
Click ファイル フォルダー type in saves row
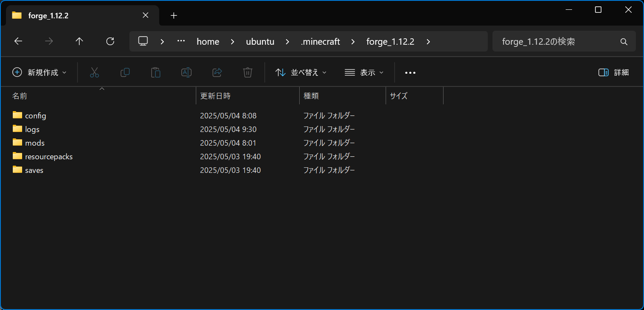pos(329,170)
